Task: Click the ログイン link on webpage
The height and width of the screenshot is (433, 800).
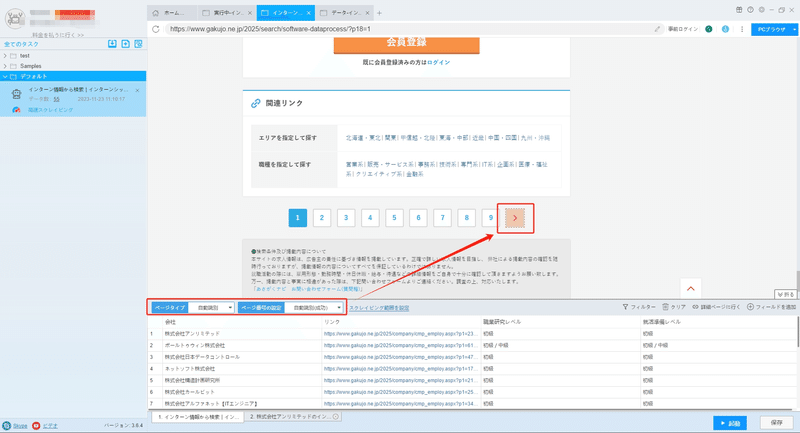Action: coord(439,62)
